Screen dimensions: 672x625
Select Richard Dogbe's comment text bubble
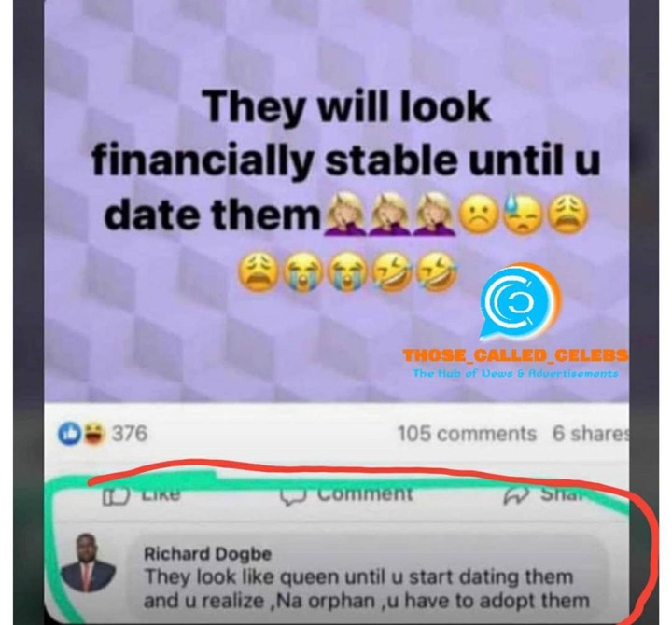point(368,576)
